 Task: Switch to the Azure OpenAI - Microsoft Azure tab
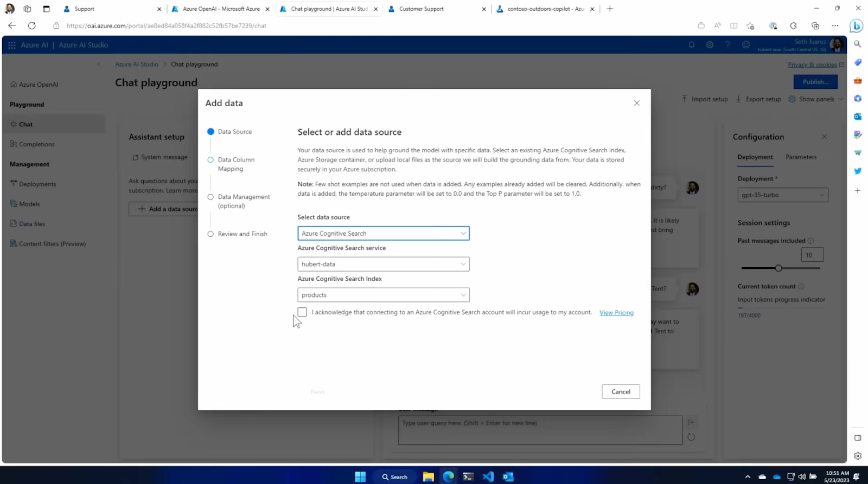pos(220,9)
